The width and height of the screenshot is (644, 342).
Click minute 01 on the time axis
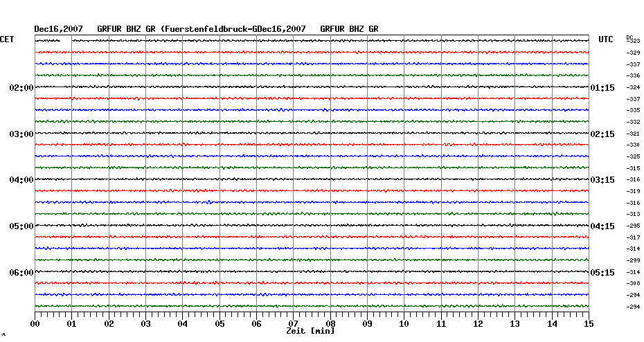coord(72,323)
